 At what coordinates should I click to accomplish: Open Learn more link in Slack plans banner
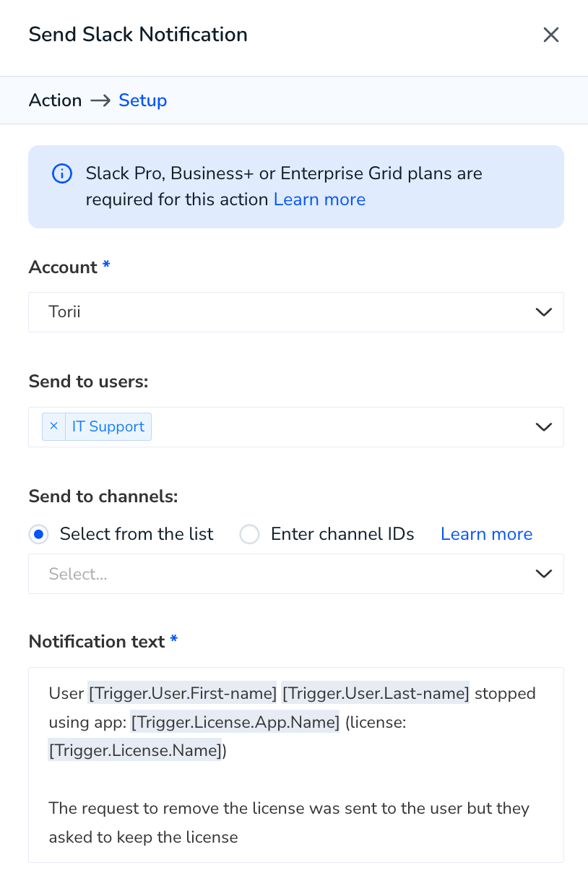tap(319, 199)
